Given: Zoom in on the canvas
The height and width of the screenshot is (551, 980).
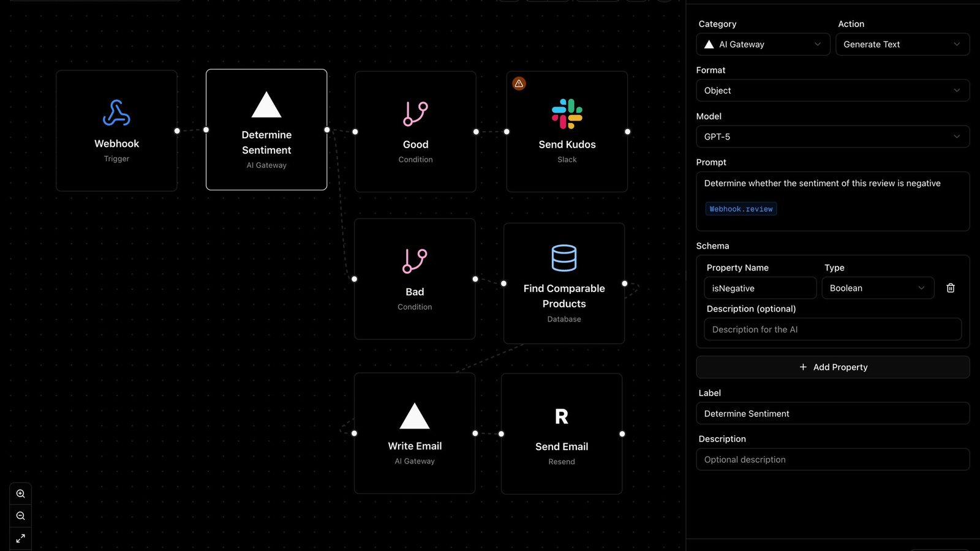Looking at the screenshot, I should tap(20, 493).
